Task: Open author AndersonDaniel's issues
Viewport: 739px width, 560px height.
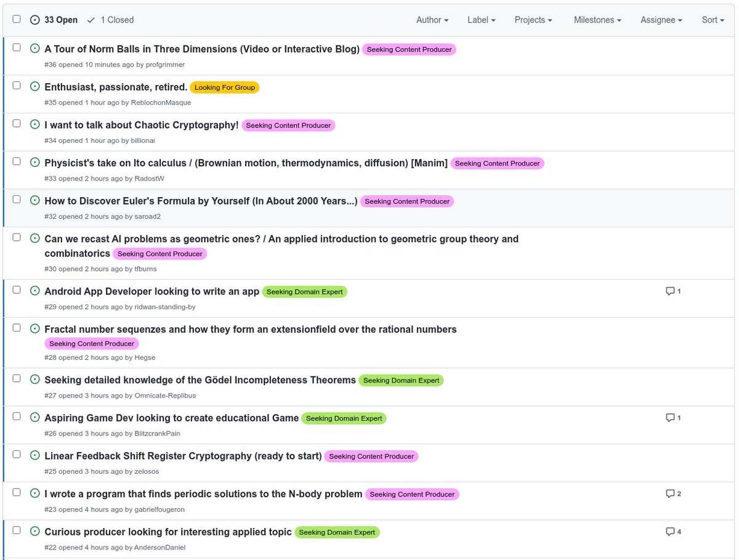Action: pos(160,548)
